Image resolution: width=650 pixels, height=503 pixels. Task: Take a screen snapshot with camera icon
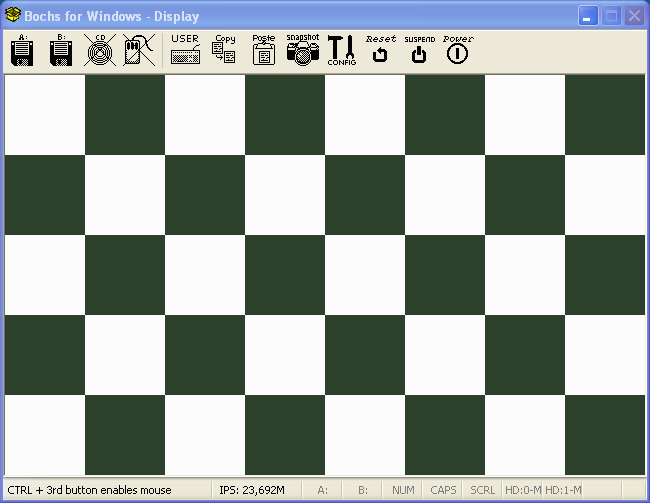pyautogui.click(x=302, y=50)
